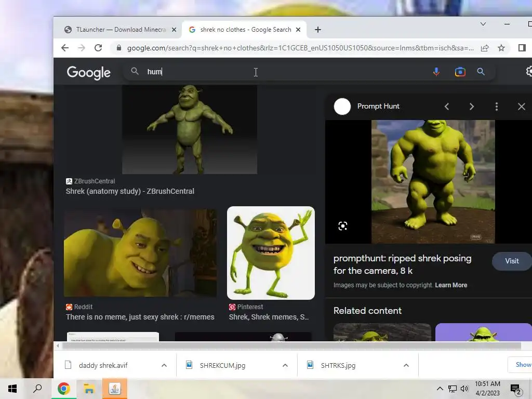The height and width of the screenshot is (399, 532).
Task: Open the notification center icon
Action: pos(516,390)
